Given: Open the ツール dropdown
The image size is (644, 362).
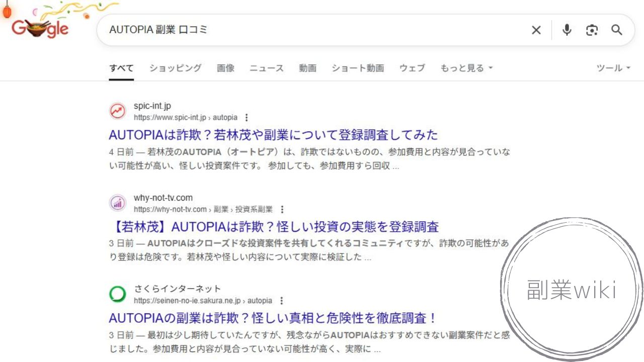Looking at the screenshot, I should (613, 68).
